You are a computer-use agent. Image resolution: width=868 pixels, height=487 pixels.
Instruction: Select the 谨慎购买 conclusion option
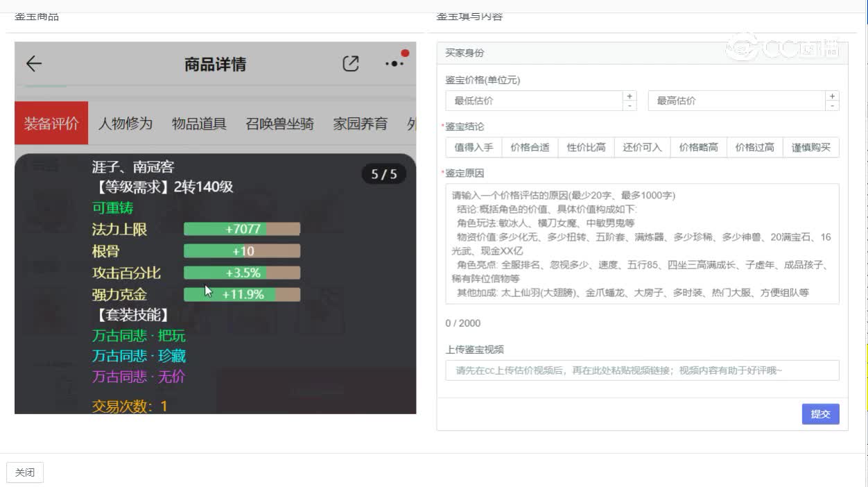click(810, 147)
